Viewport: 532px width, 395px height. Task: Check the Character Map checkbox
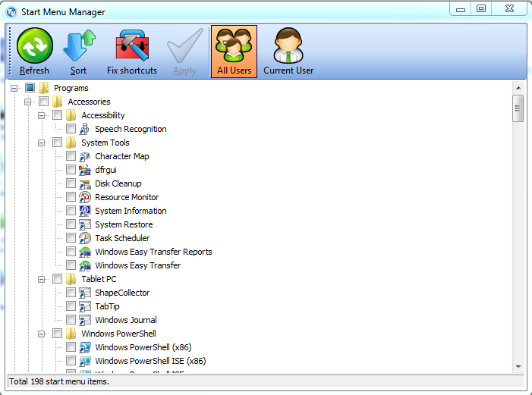point(71,156)
